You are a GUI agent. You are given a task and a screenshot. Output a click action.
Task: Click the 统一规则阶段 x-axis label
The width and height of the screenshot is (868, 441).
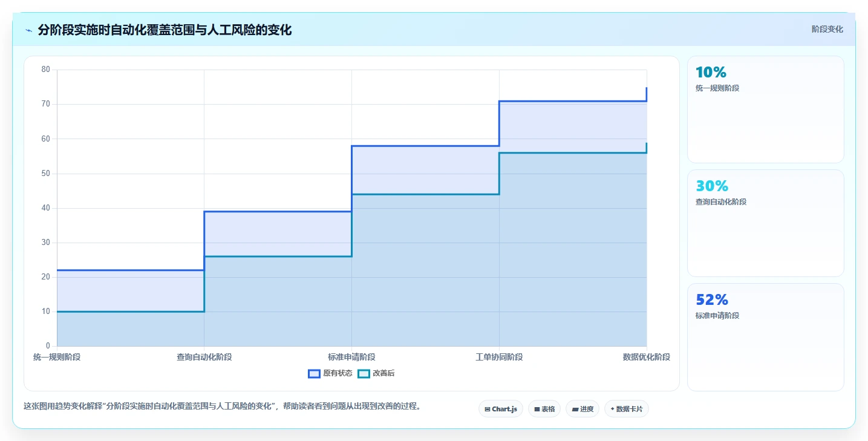pyautogui.click(x=57, y=357)
